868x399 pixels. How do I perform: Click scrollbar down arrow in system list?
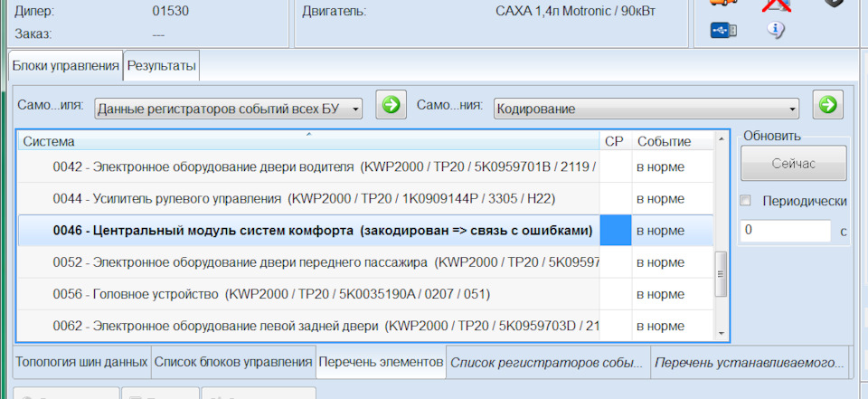(x=721, y=334)
